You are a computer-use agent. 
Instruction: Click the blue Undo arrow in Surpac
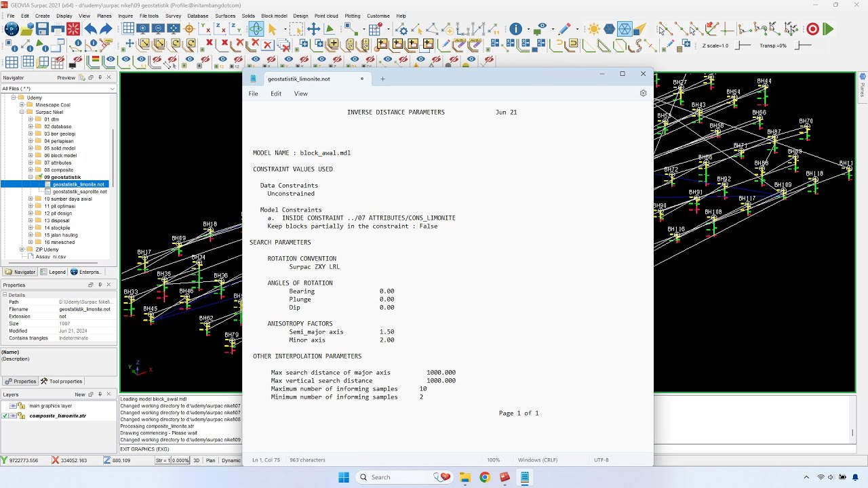click(90, 29)
